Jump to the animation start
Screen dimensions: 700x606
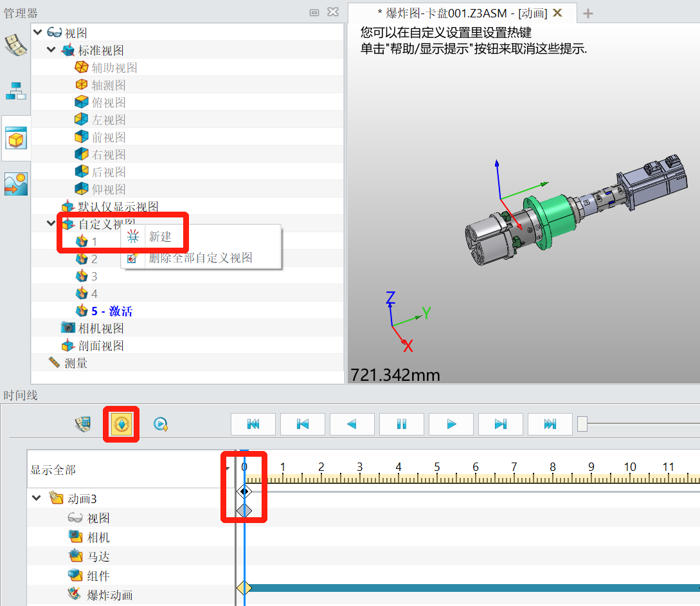point(253,425)
